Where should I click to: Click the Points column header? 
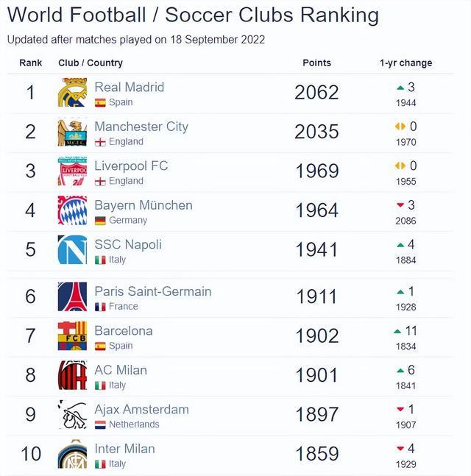[316, 63]
